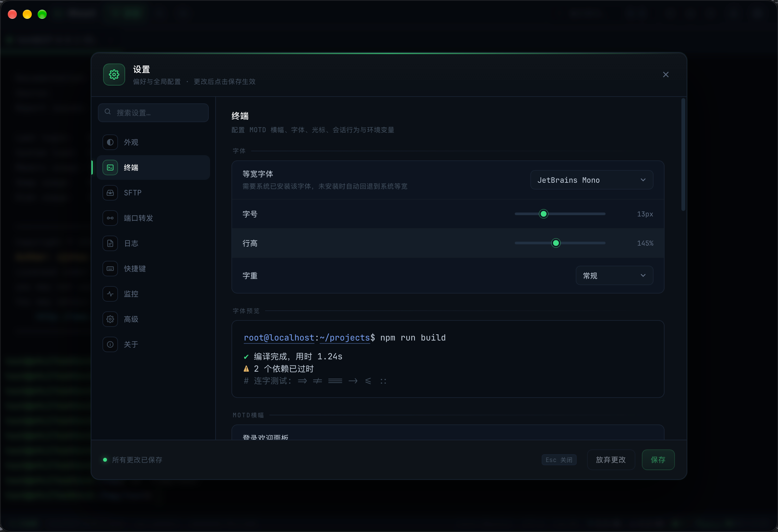Click the green settings gear header icon
This screenshot has height=532, width=778.
(x=114, y=75)
